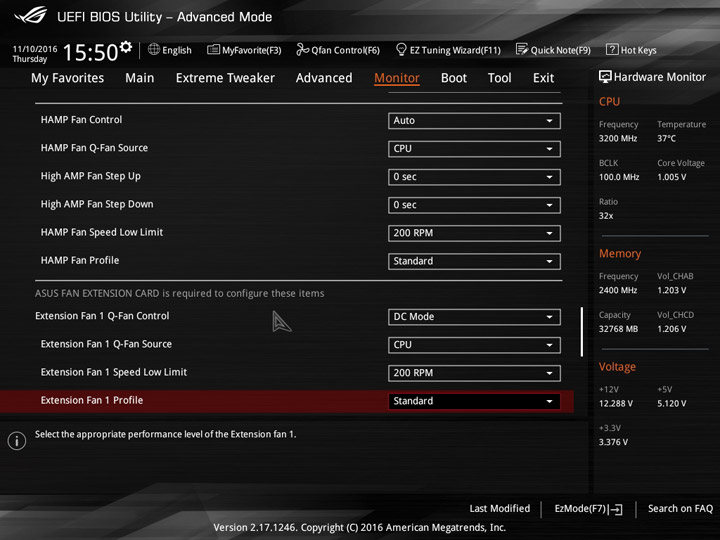Select HAMP Fan Profile label
Viewport: 720px width, 540px height.
[x=79, y=260]
